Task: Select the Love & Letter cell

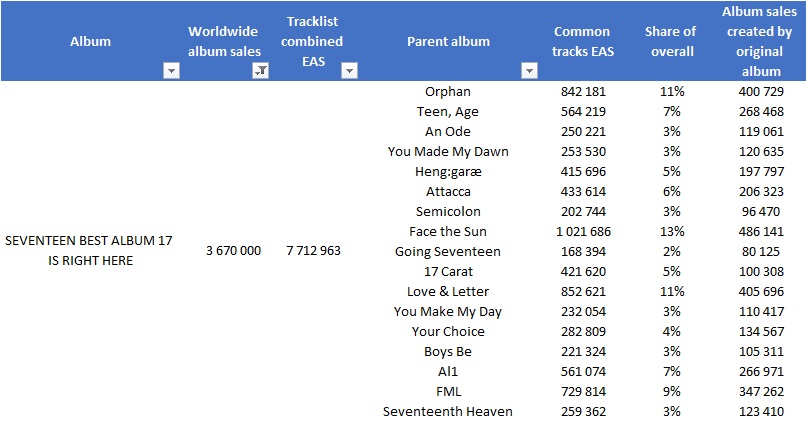Action: pos(448,291)
